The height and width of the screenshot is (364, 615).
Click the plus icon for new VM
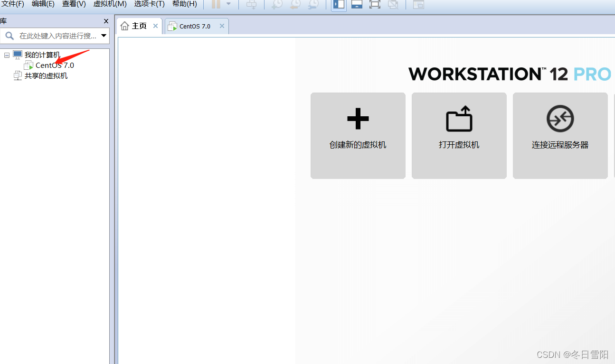[358, 119]
